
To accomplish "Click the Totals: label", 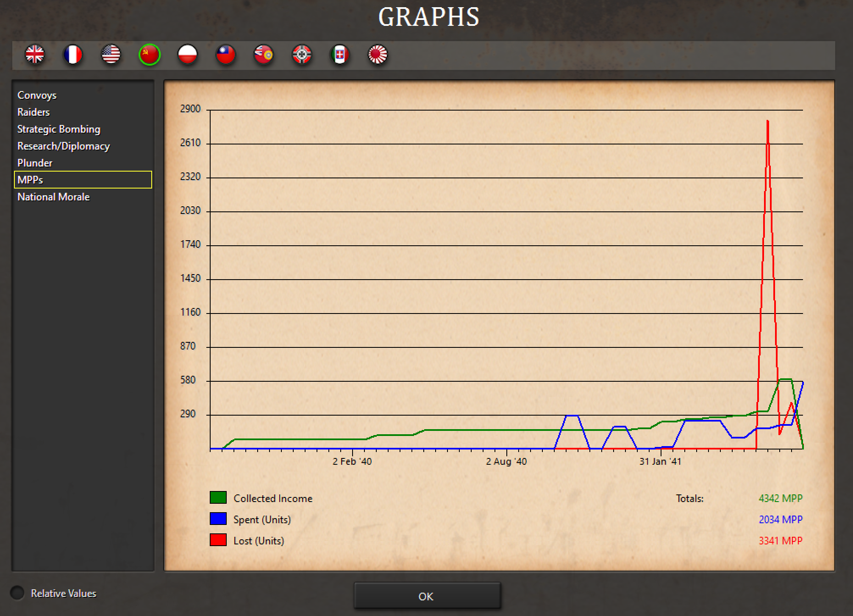I will click(689, 499).
